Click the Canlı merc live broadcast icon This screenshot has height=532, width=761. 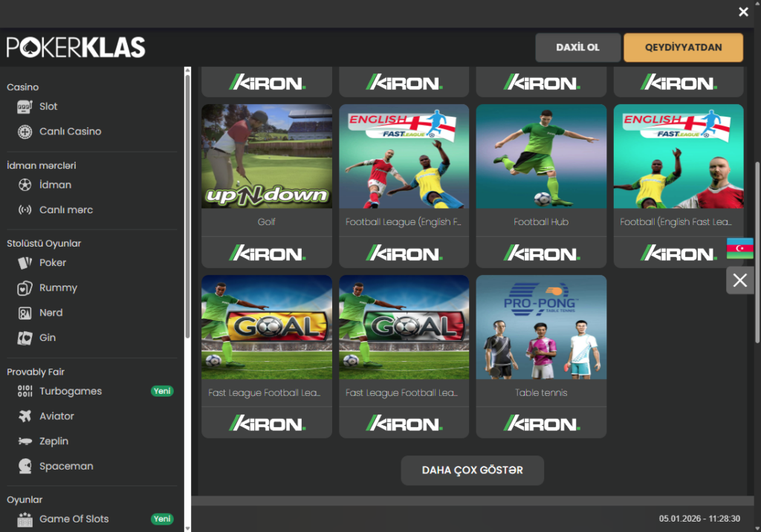click(25, 210)
